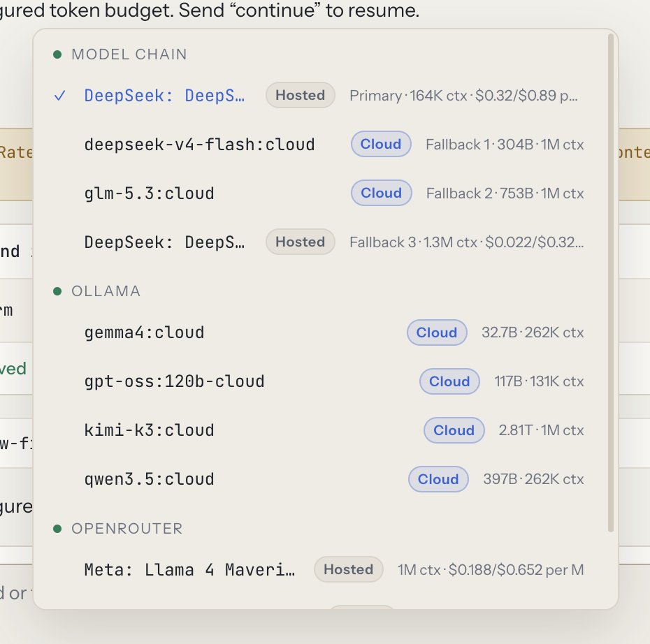Click the Hosted badge on Llama 4 Maverick row

point(349,569)
